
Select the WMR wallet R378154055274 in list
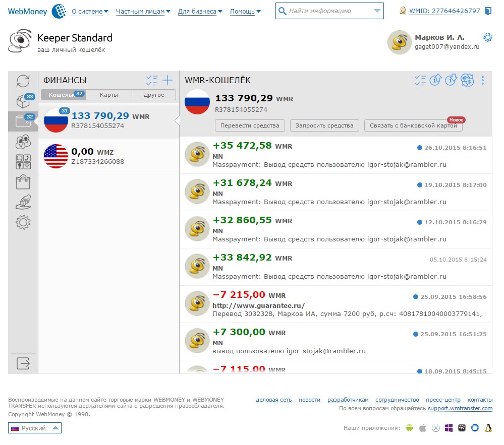point(108,121)
